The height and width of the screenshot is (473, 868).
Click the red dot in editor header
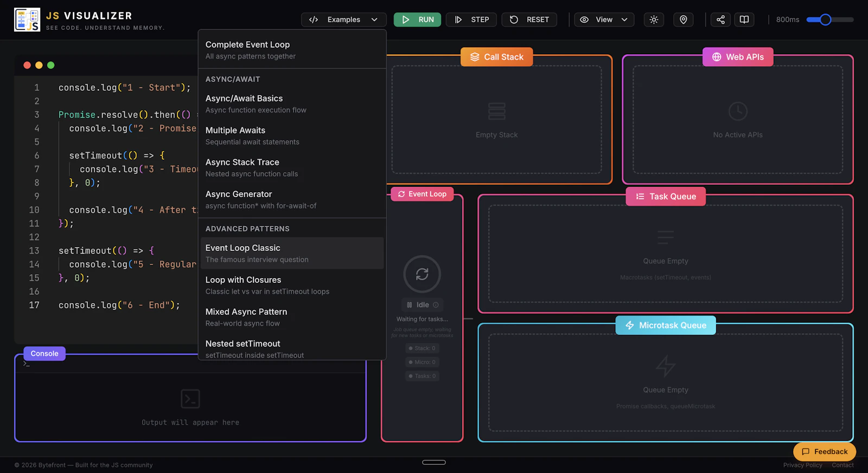[x=27, y=65]
